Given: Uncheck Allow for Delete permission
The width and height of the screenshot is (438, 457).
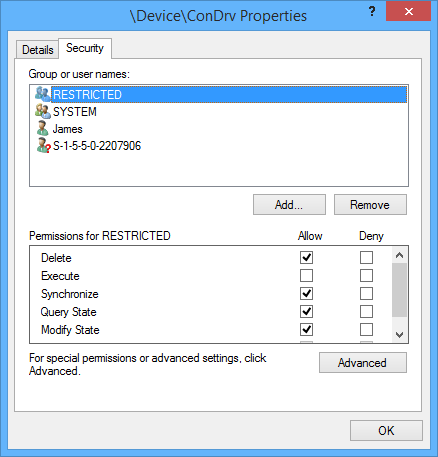Looking at the screenshot, I should pos(306,257).
